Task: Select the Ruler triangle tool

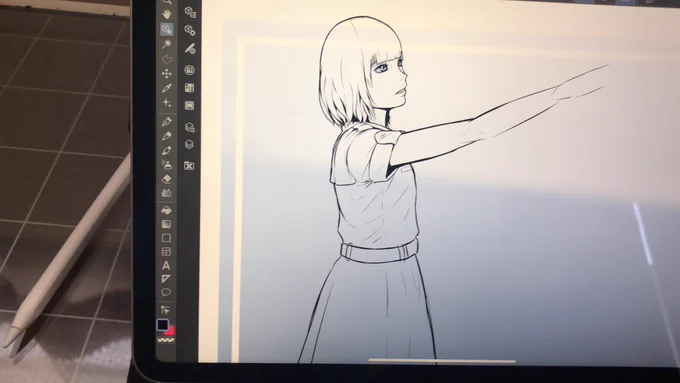Action: coord(166,278)
